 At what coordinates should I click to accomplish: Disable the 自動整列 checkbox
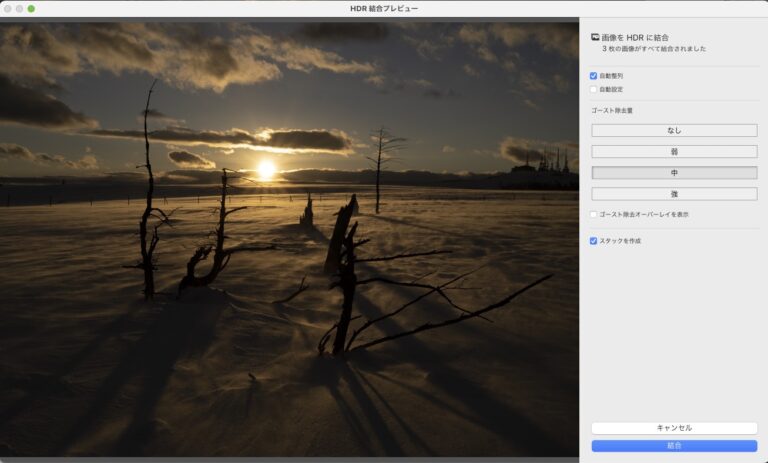[594, 76]
